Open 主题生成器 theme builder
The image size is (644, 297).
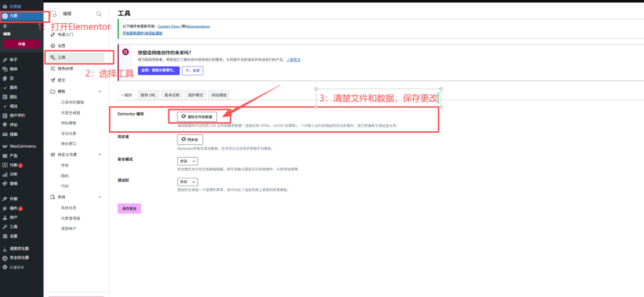(70, 112)
